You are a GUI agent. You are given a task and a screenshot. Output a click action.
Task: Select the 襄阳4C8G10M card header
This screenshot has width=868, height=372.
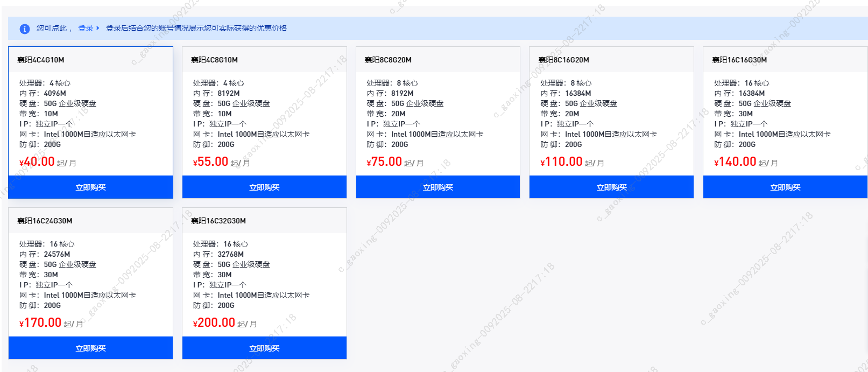(x=214, y=60)
